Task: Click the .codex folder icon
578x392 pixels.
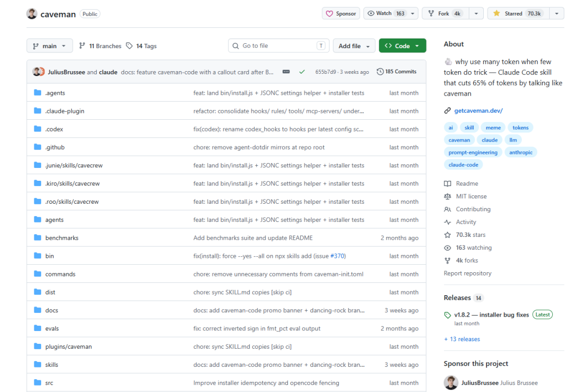Action: (37, 129)
